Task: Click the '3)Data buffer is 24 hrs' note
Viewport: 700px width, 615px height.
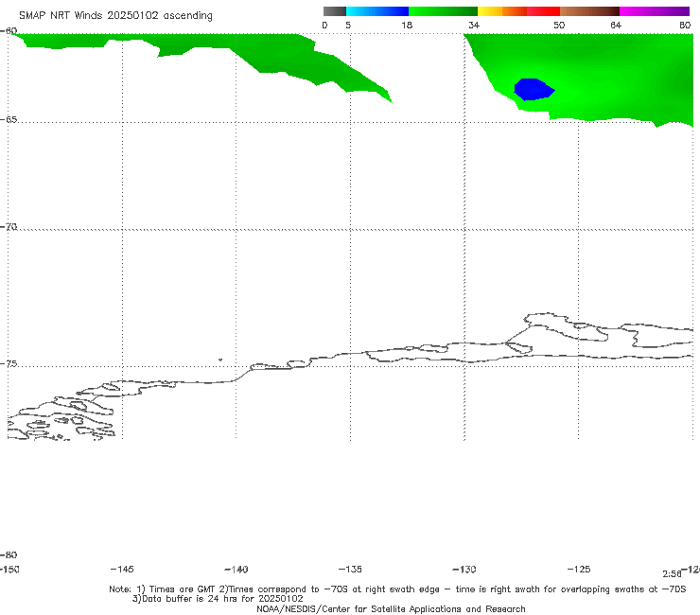Action: [x=218, y=599]
